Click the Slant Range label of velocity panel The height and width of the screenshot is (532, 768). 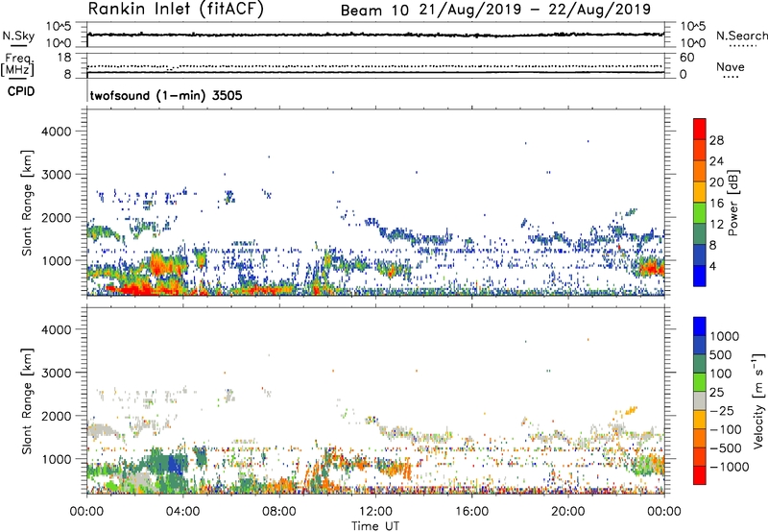click(x=27, y=400)
